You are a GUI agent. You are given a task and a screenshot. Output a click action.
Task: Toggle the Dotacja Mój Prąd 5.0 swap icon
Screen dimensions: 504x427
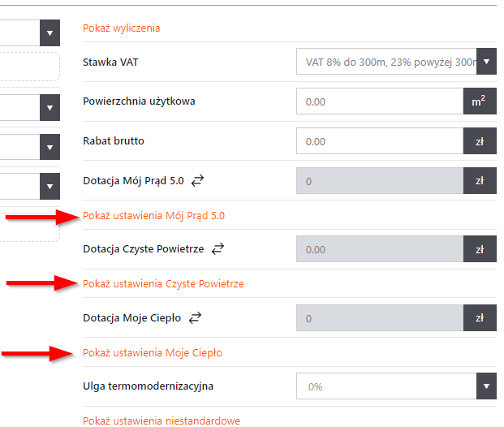point(198,181)
